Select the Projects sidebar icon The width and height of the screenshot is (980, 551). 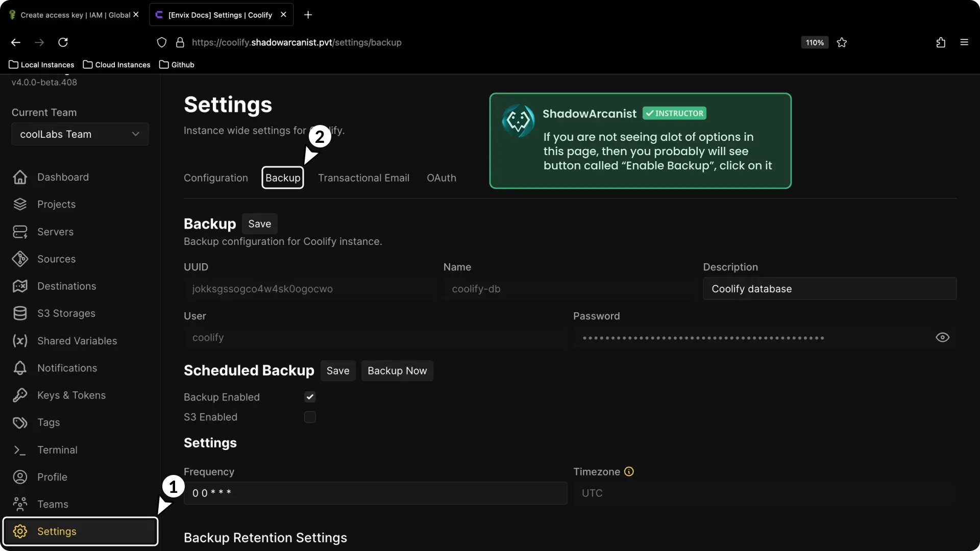[x=19, y=204]
